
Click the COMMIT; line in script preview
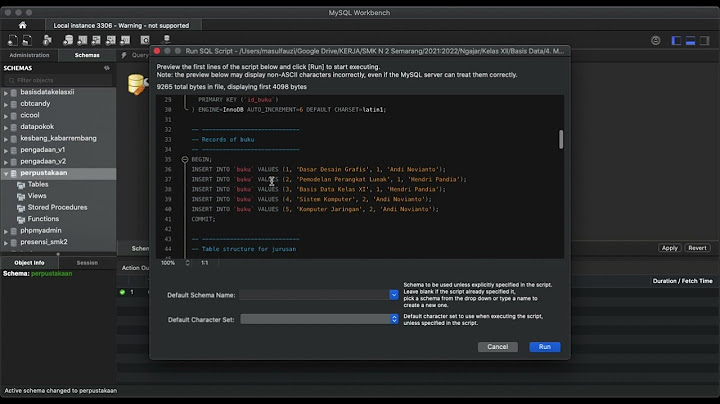pyautogui.click(x=203, y=219)
